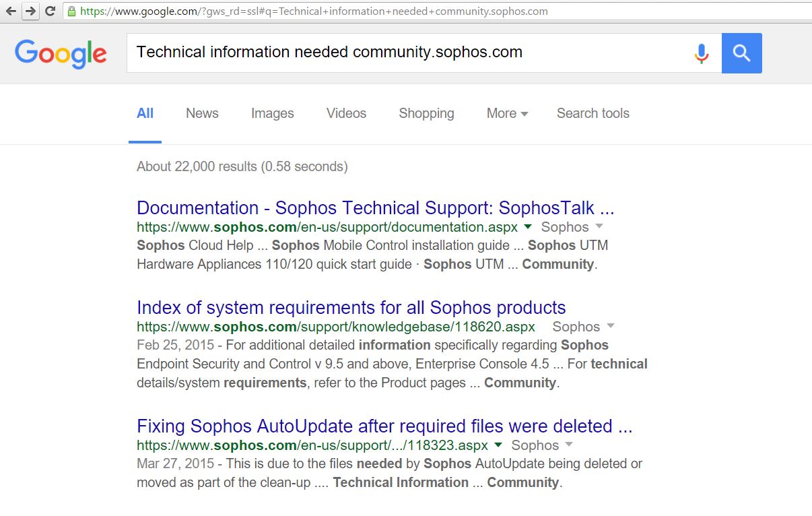The image size is (812, 516).
Task: Click the 'Mar 27, 2015' result date
Action: click(x=175, y=464)
